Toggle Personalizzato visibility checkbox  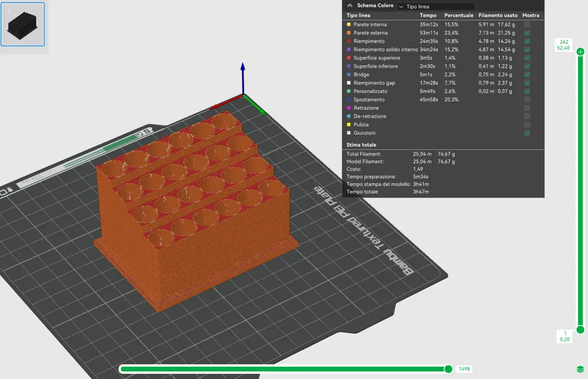click(527, 91)
